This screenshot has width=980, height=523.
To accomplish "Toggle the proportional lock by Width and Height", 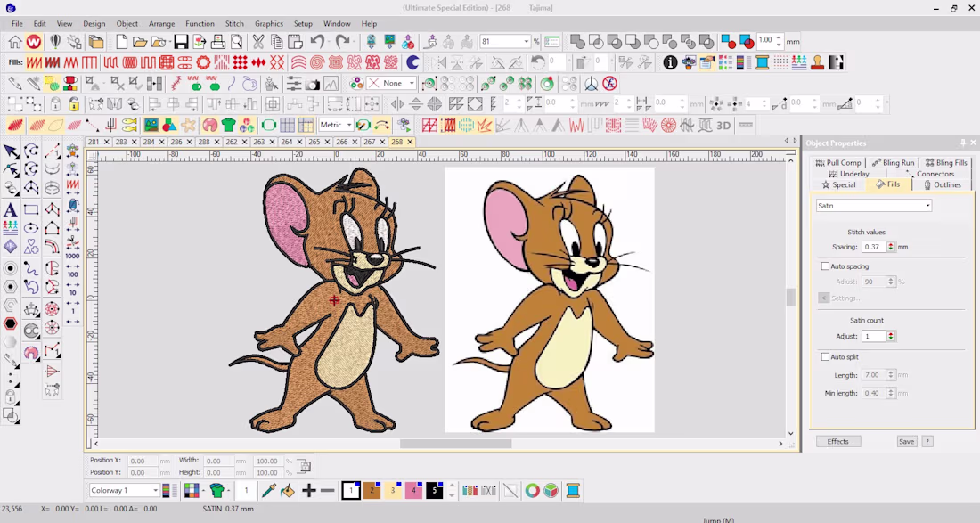I will (x=304, y=466).
